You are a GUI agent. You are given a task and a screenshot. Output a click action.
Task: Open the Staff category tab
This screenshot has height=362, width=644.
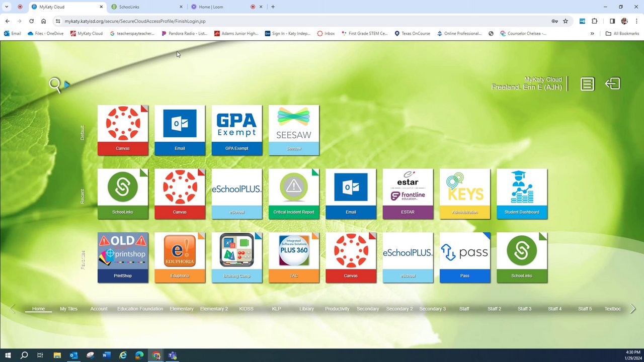point(464,309)
